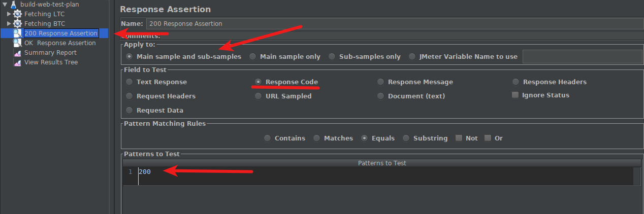Click the JMeter Variable Name input field
Image resolution: width=644 pixels, height=214 pixels.
582,57
